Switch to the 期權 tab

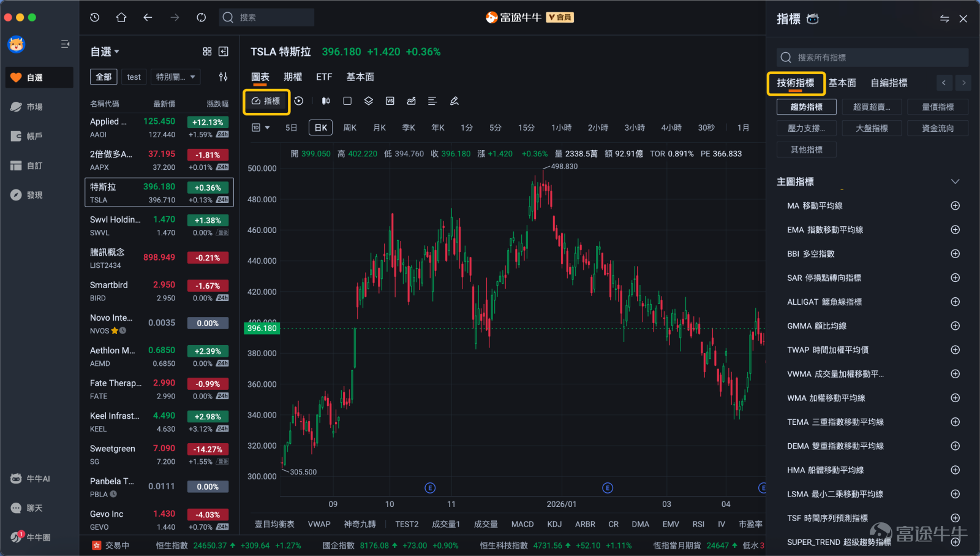coord(293,77)
